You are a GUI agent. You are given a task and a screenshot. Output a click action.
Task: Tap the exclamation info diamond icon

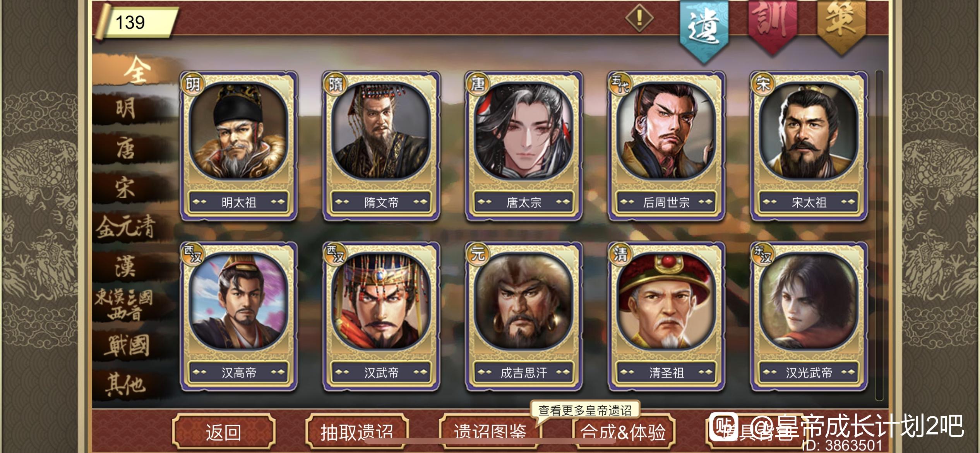pyautogui.click(x=639, y=18)
